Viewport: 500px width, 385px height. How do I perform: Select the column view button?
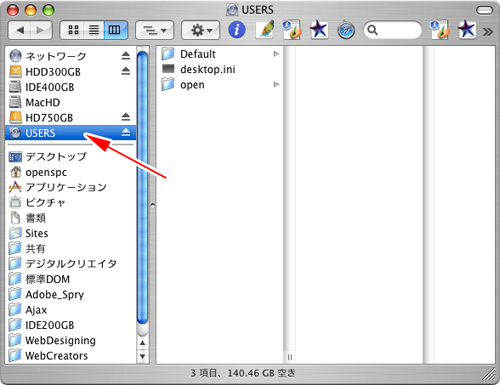[x=115, y=30]
